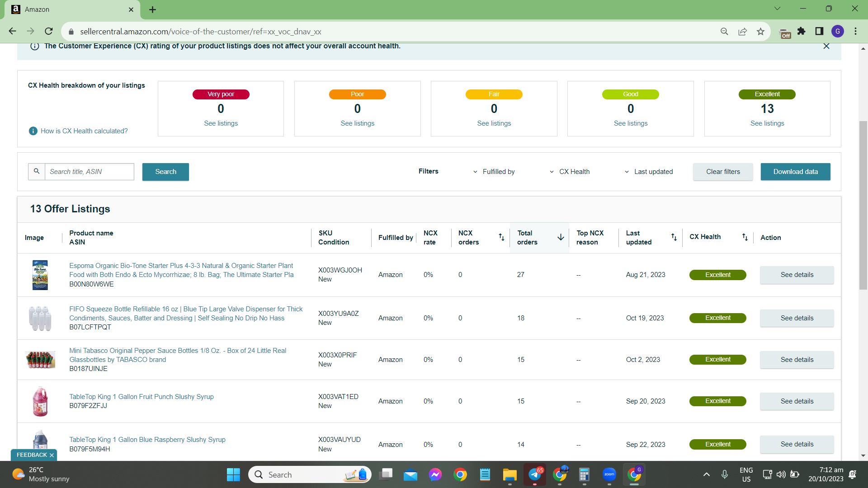Click the page vertical scrollbar
This screenshot has width=868, height=488.
(x=863, y=205)
